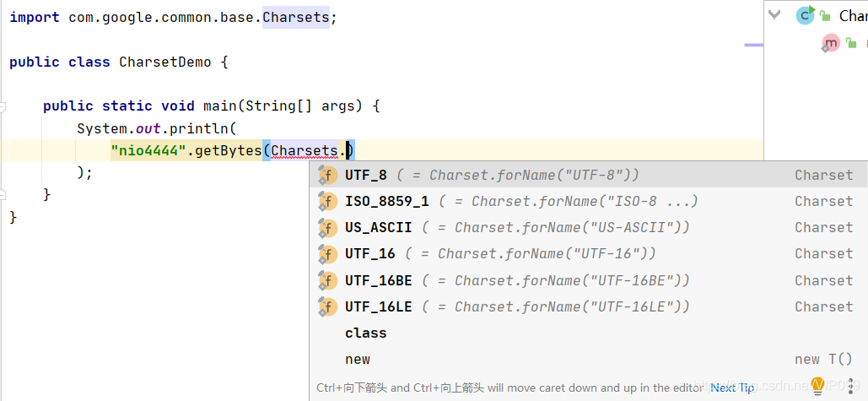Choose UTF_16BE from the completion list
This screenshot has width=868, height=401.
587,280
